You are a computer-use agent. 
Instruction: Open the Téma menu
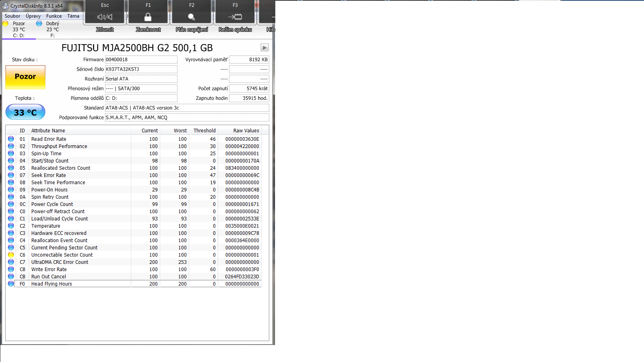73,16
